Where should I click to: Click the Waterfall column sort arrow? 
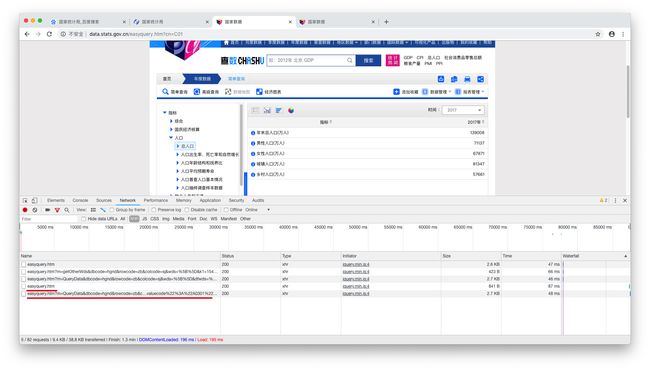tap(626, 256)
